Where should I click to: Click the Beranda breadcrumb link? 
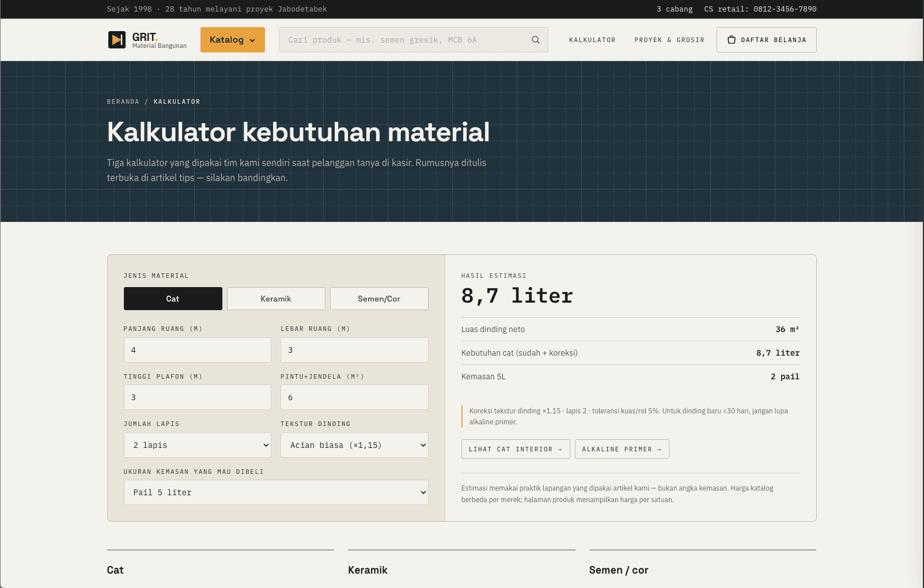coord(123,101)
